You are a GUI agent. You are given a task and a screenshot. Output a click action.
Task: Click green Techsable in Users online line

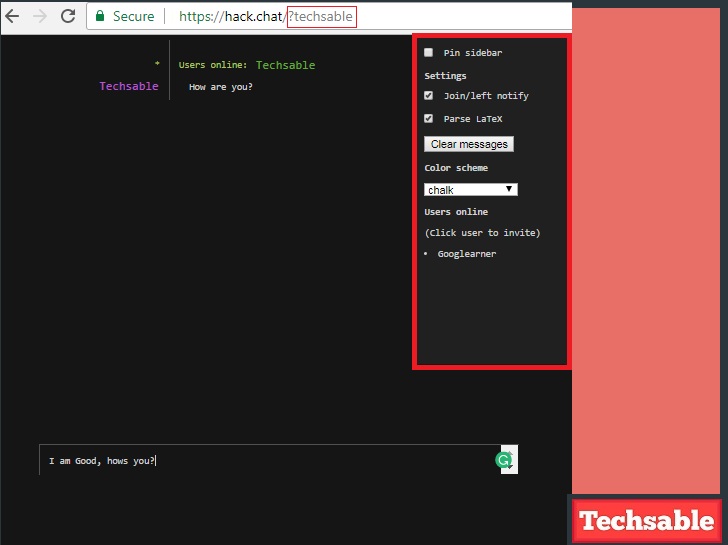pos(286,65)
